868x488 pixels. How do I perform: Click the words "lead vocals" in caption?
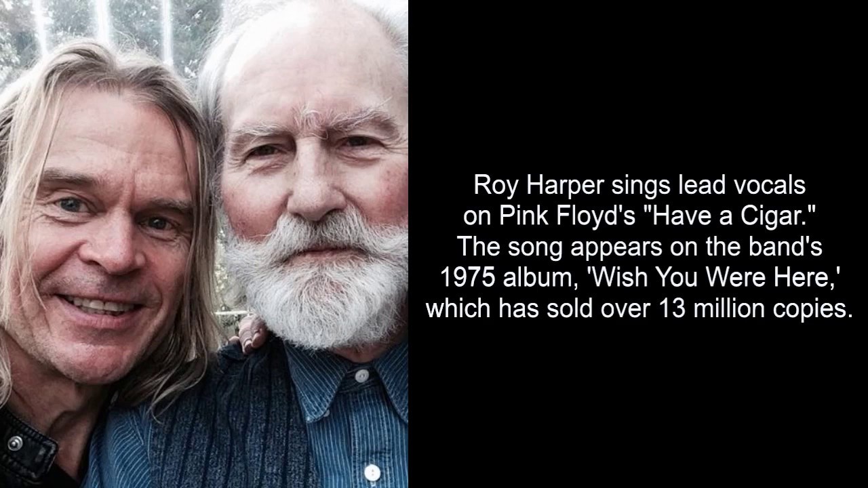[729, 186]
